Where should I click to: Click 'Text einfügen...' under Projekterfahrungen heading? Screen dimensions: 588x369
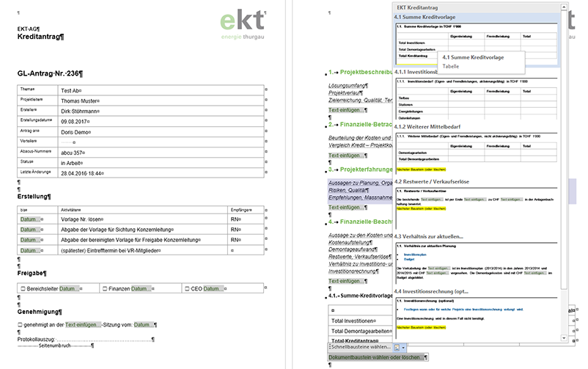[x=346, y=207]
